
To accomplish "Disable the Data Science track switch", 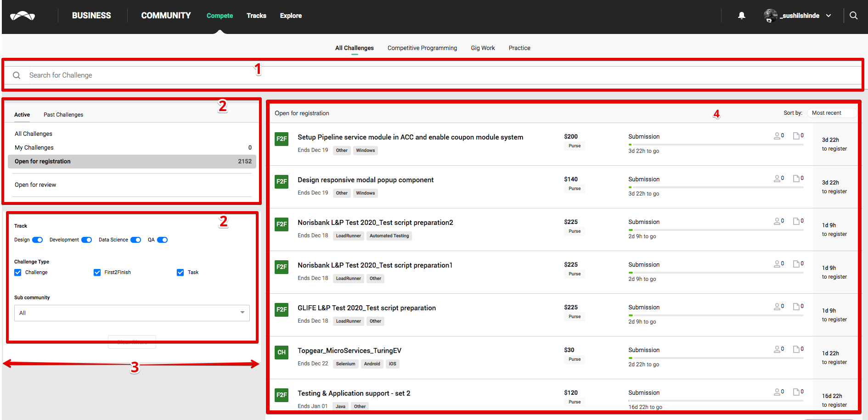I will [136, 240].
